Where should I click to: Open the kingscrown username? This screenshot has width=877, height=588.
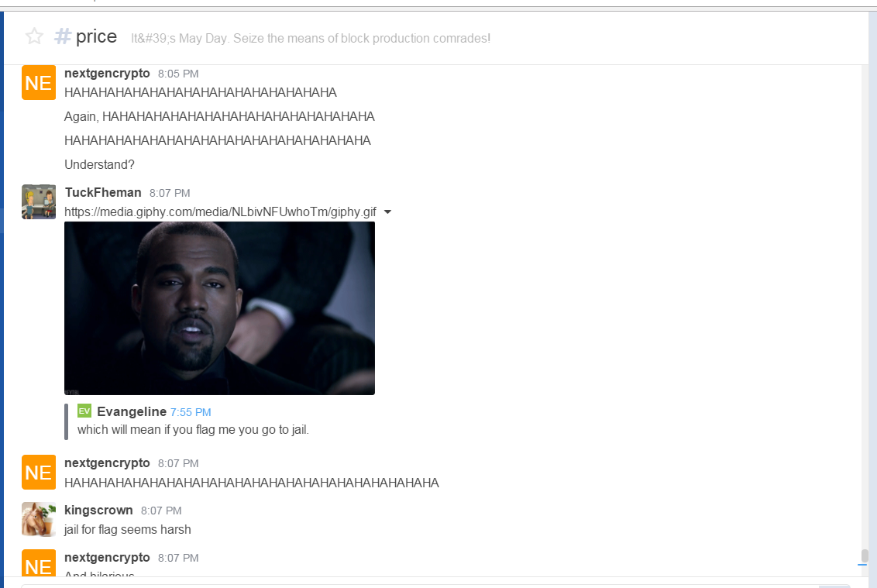click(x=98, y=511)
